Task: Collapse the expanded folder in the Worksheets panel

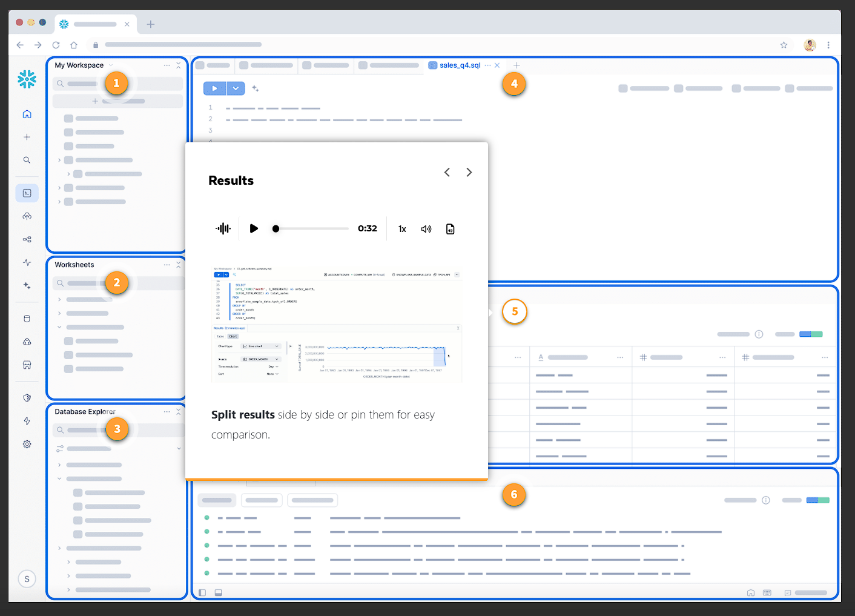Action: point(59,327)
